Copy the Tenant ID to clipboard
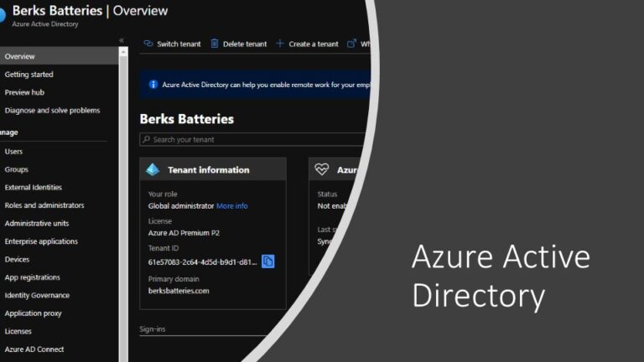This screenshot has width=644, height=362. [268, 261]
